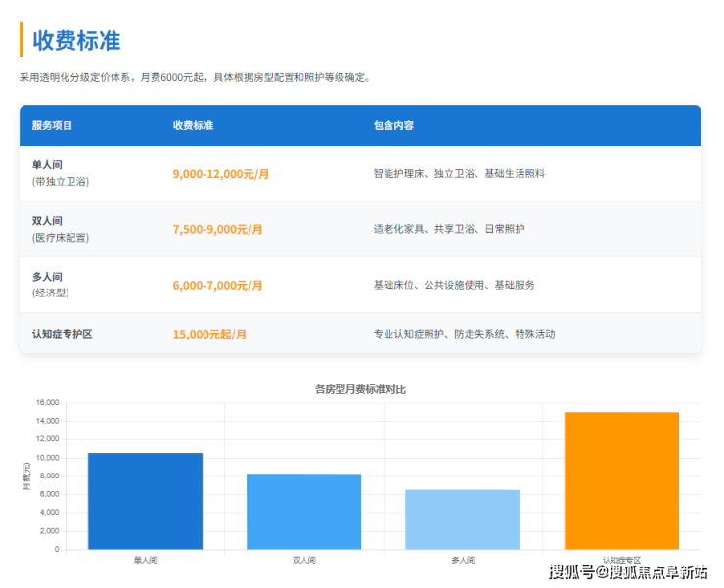The image size is (724, 588).
Task: Select the 收费标准 table column header
Action: point(193,126)
